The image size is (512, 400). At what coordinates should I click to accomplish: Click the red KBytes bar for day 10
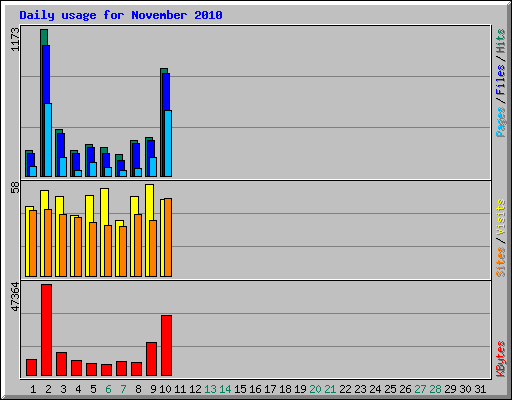(166, 346)
